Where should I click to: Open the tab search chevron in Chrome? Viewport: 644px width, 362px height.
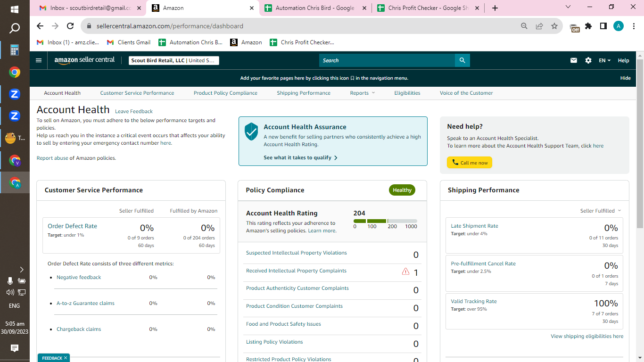(x=568, y=7)
